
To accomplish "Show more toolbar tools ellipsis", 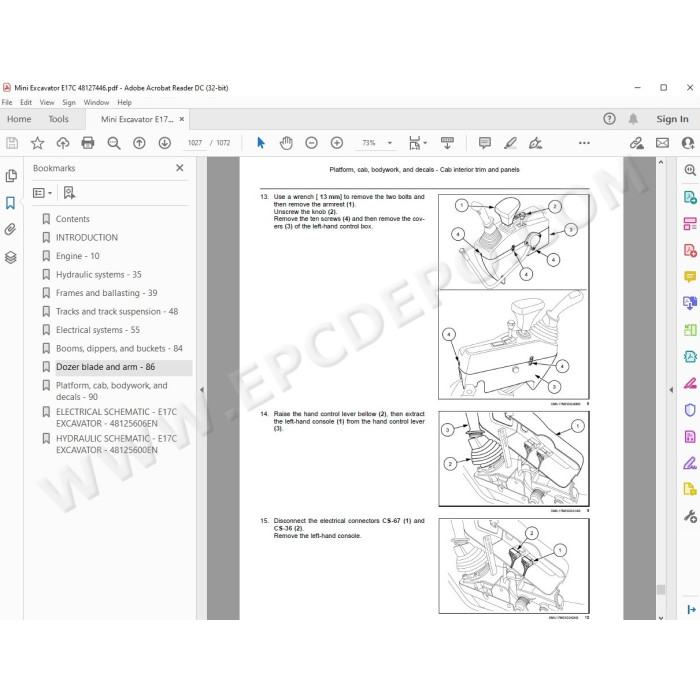I will (584, 143).
